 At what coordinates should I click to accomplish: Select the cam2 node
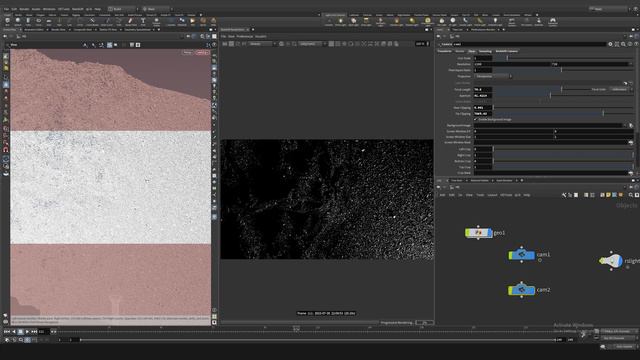coord(521,290)
